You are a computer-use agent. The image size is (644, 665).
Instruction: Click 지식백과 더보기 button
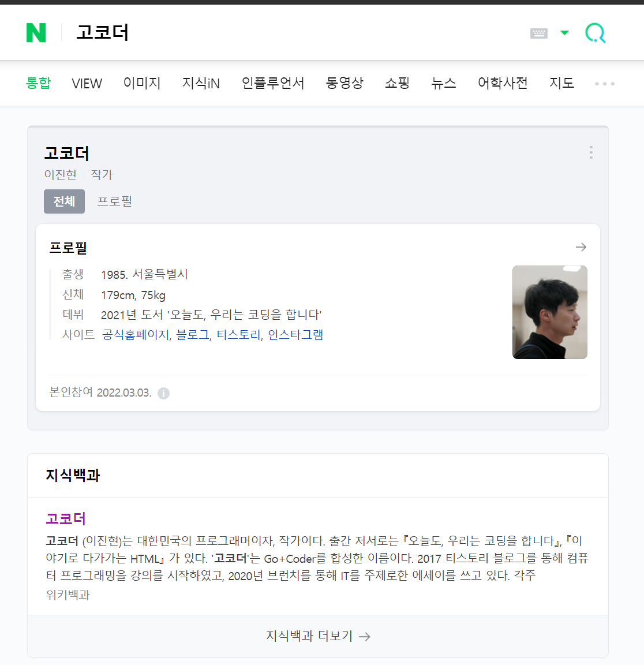pyautogui.click(x=318, y=636)
